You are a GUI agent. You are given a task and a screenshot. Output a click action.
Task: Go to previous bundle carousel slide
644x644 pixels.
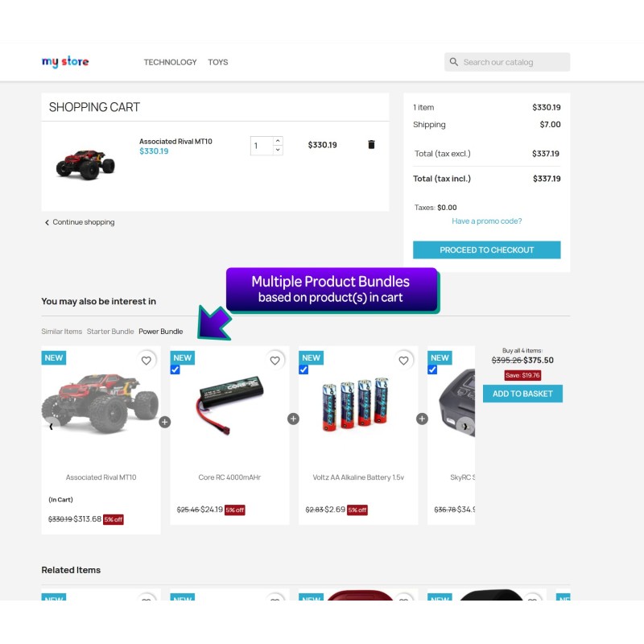tap(52, 427)
